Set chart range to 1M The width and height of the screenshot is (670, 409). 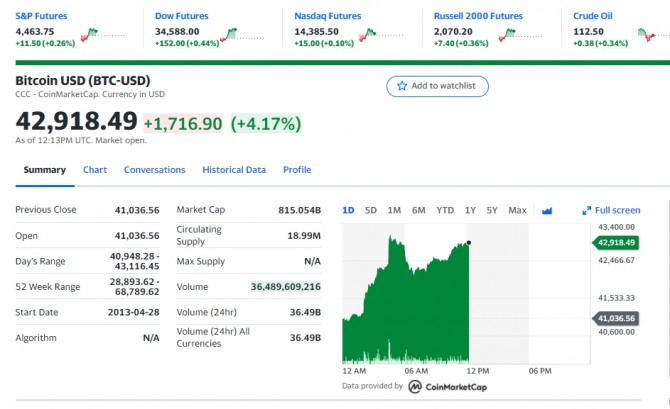[x=394, y=211]
